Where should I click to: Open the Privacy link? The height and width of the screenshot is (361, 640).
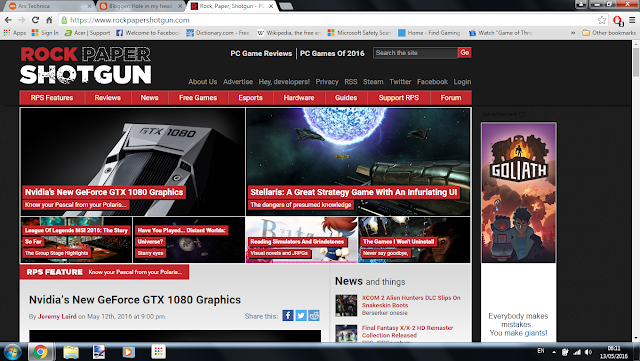[x=327, y=82]
